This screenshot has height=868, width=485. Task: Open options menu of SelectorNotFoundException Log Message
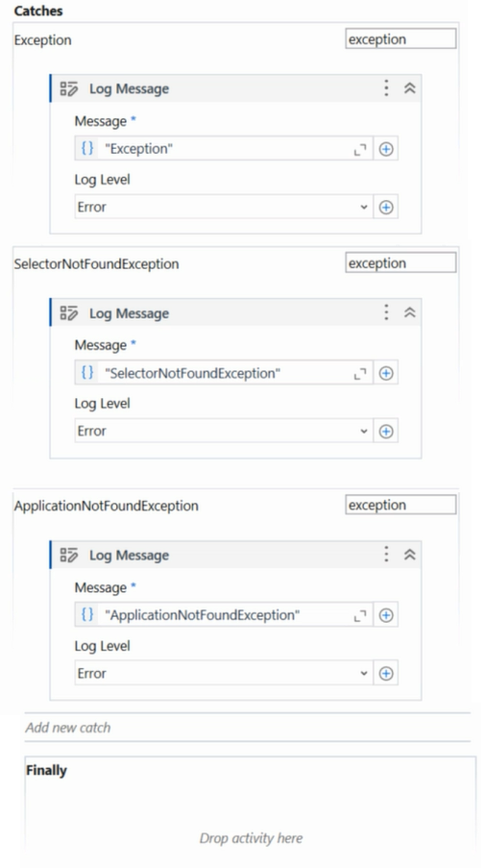(386, 312)
